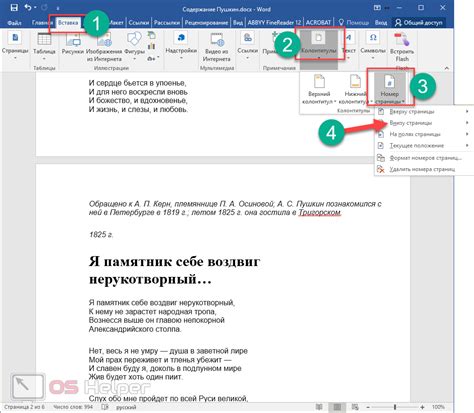Click the Число слов: 994 word count
Viewport: 474px width, 413px height.
tap(73, 407)
